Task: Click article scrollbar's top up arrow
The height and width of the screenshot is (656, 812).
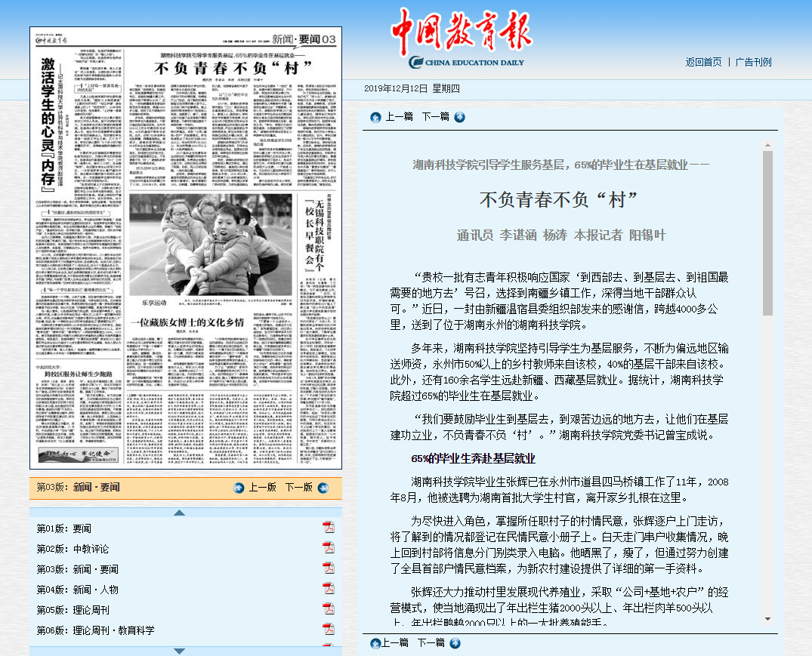Action: 767,143
